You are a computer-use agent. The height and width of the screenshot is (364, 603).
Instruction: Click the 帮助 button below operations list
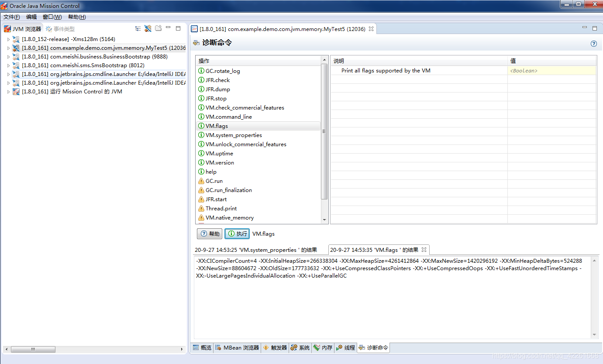[x=210, y=234]
